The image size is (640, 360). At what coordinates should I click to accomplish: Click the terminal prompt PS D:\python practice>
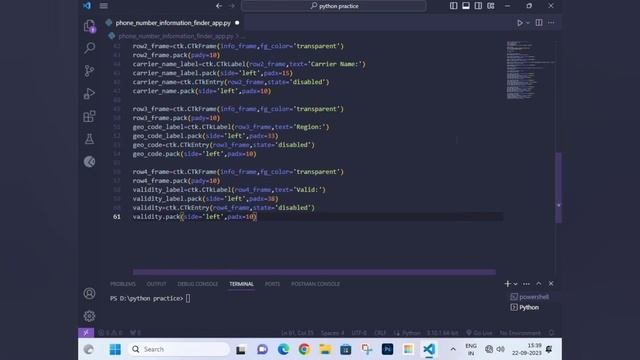tap(147, 298)
